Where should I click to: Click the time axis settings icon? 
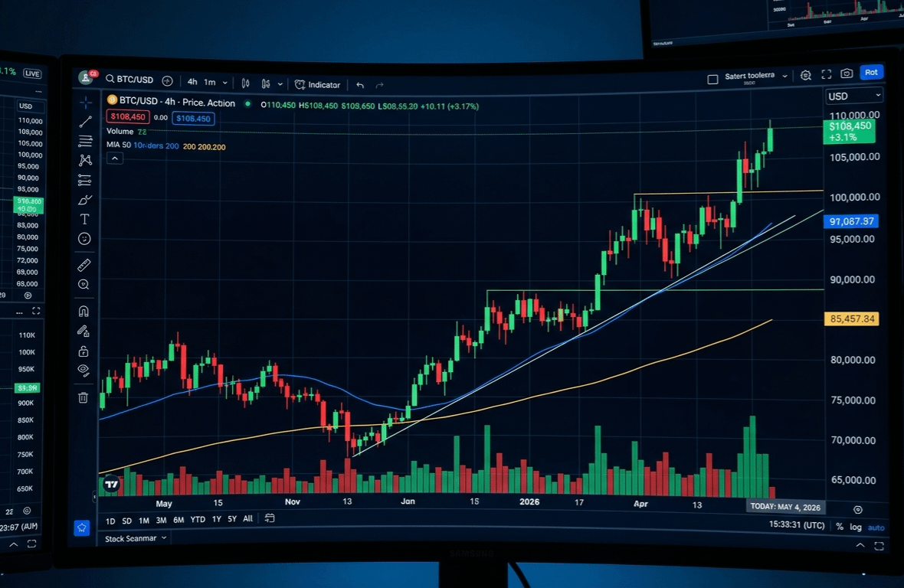click(x=858, y=510)
